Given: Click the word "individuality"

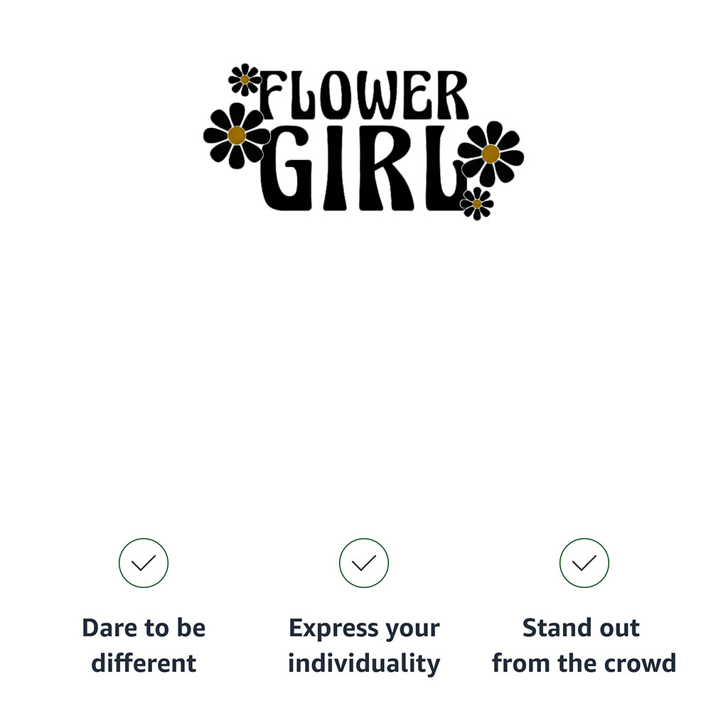Looking at the screenshot, I should (364, 663).
